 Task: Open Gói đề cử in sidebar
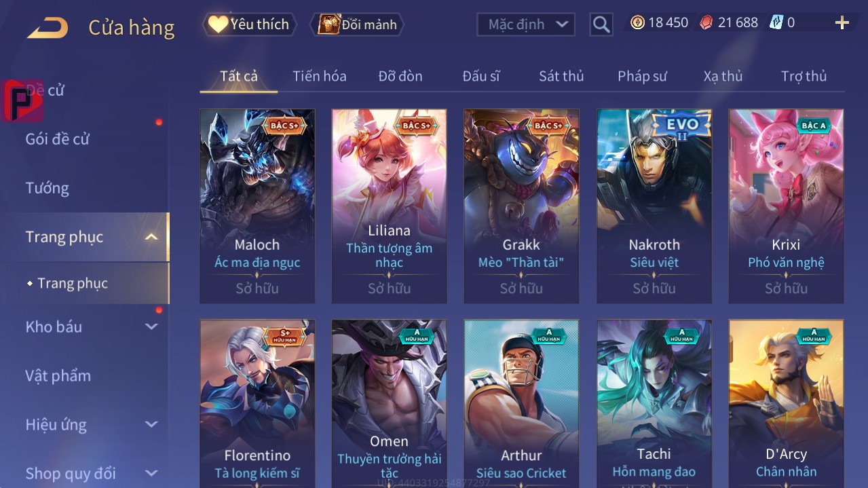[x=58, y=139]
